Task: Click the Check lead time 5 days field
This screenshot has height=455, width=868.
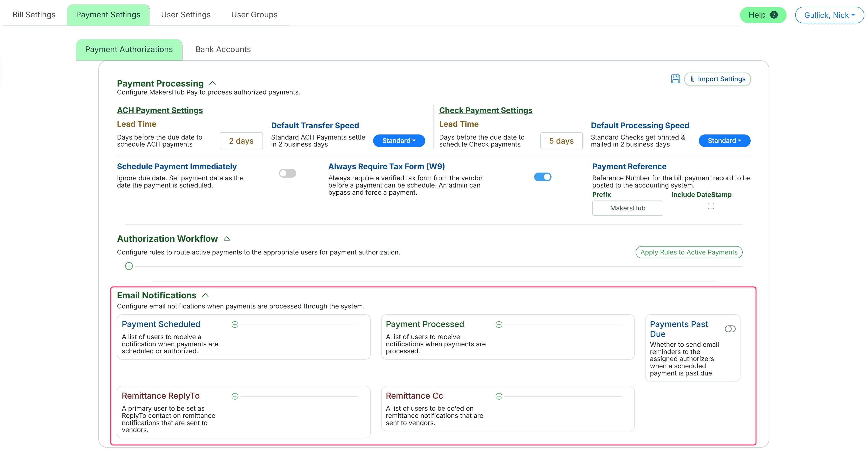Action: pos(561,141)
